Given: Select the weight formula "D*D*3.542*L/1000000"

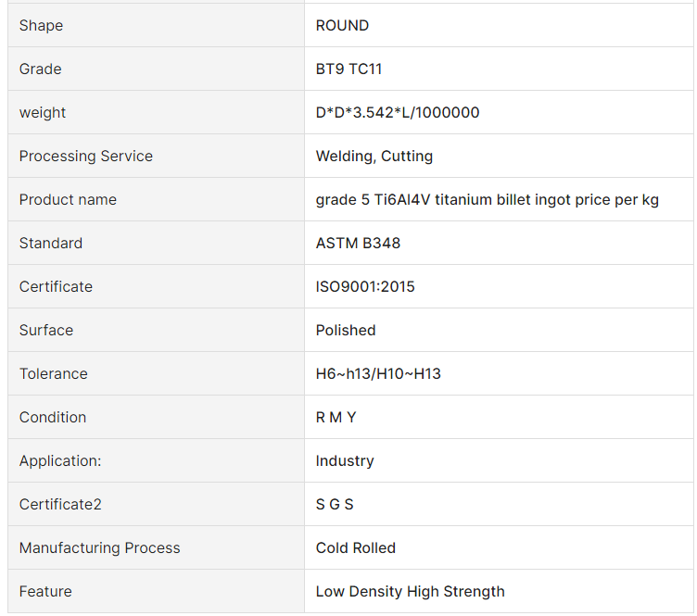Looking at the screenshot, I should click(398, 113).
